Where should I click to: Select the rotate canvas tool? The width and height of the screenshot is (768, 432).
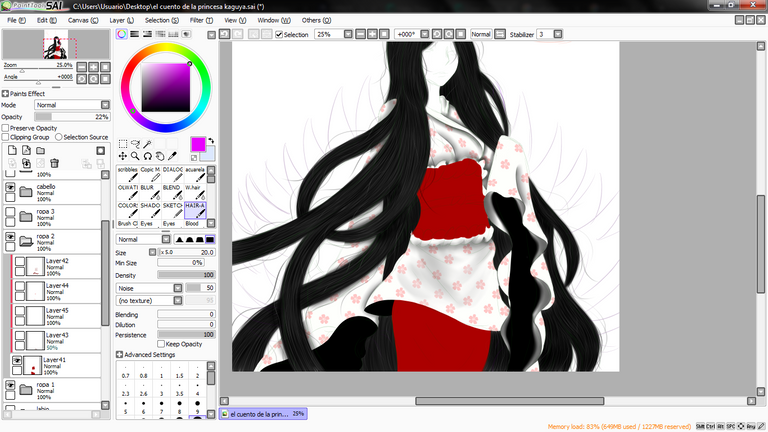click(147, 156)
